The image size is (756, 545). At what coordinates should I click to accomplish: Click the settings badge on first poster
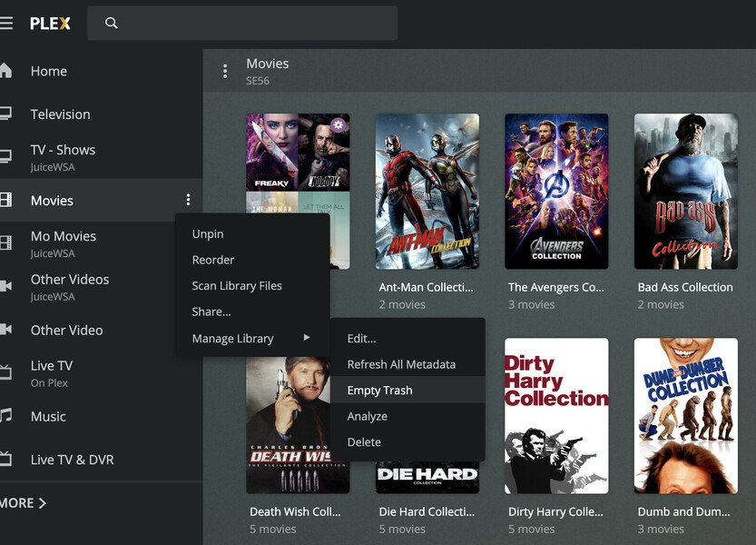(x=339, y=125)
